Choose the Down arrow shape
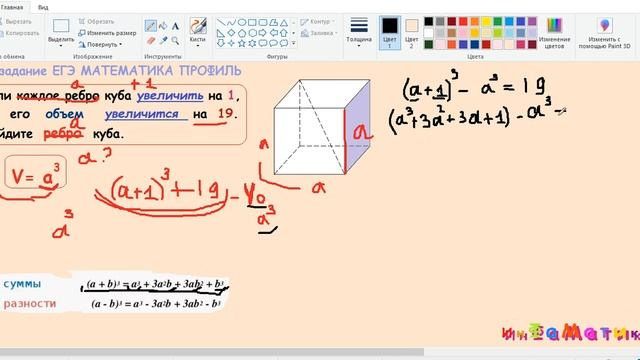Screen dimensions: 640x360 [221, 43]
